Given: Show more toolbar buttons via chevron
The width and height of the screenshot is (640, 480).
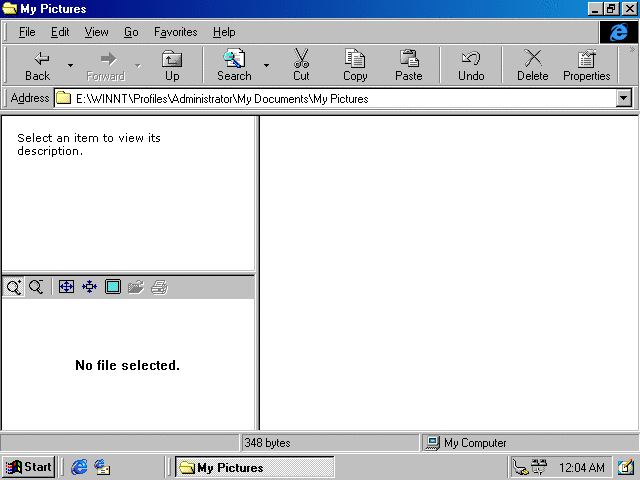Looking at the screenshot, I should coord(632,50).
